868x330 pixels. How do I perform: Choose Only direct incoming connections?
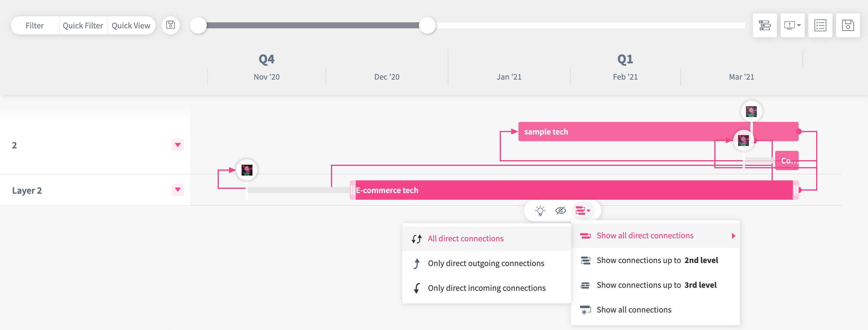coord(486,288)
